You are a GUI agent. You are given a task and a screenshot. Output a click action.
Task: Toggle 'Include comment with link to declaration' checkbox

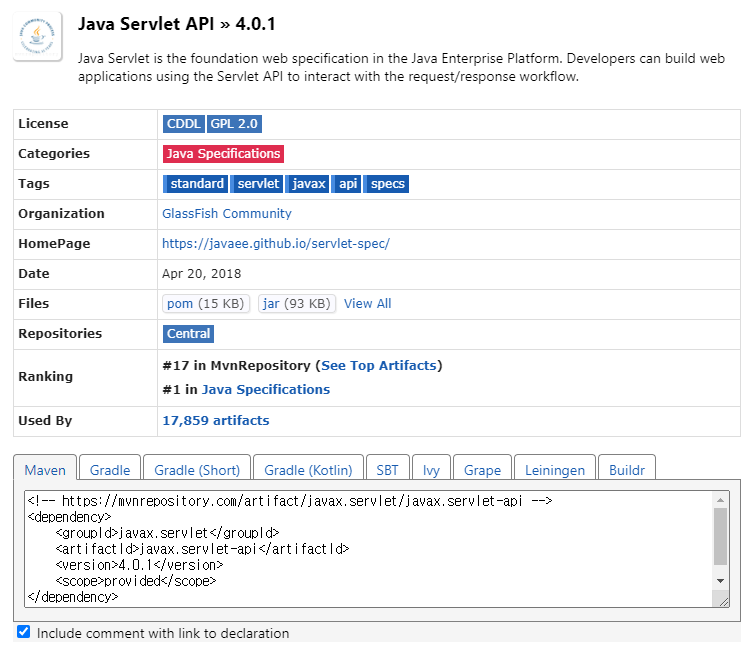[x=23, y=632]
